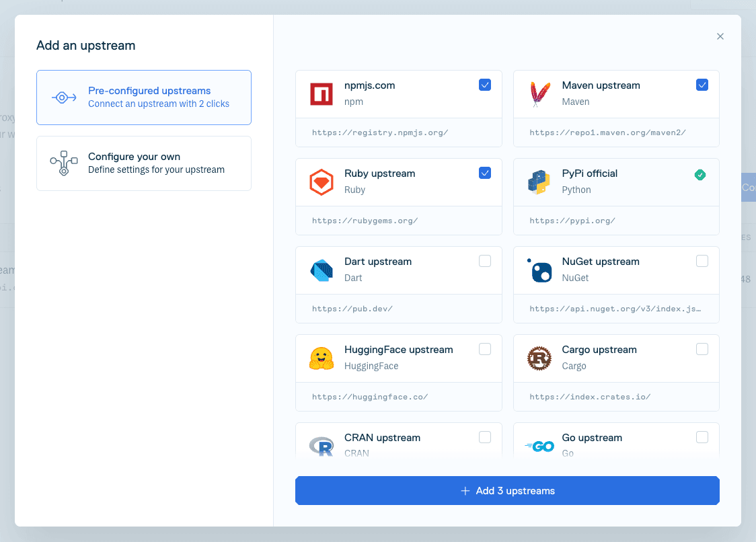Select the Pre-configured upstreams option

click(x=144, y=98)
